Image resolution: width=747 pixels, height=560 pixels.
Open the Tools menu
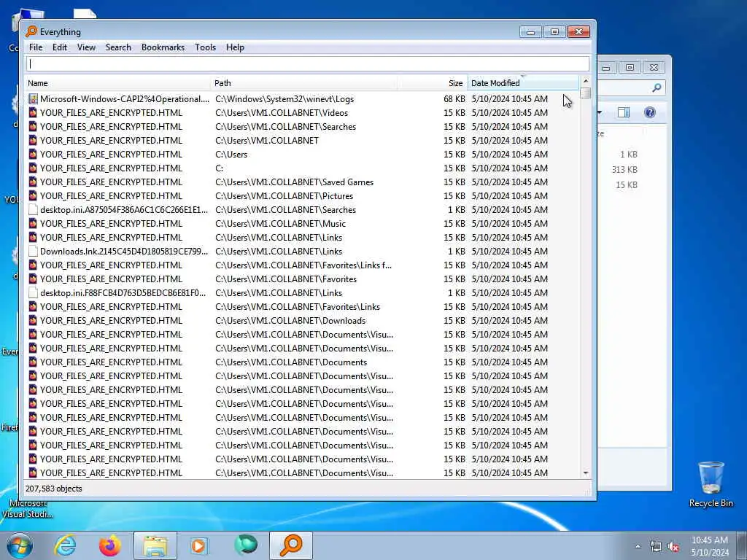click(x=205, y=47)
